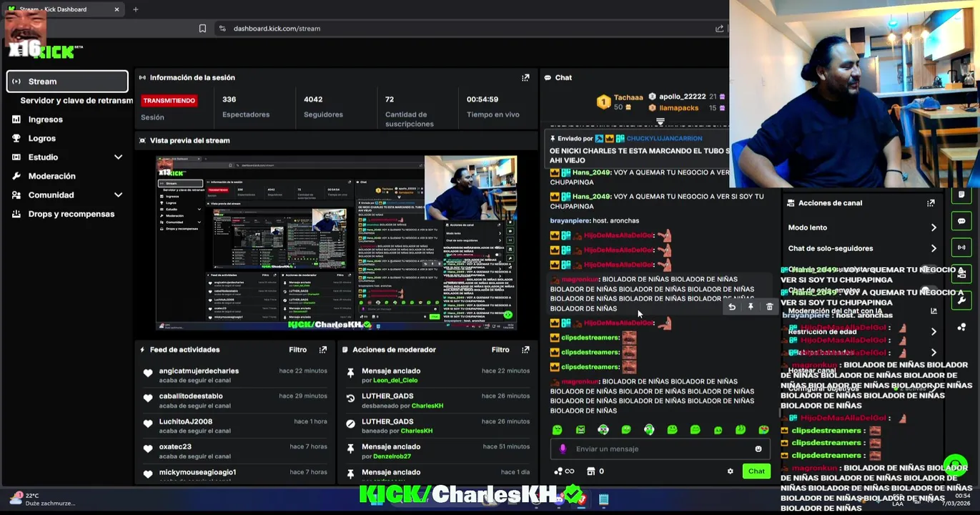Send message with the green Chat button

pos(756,471)
